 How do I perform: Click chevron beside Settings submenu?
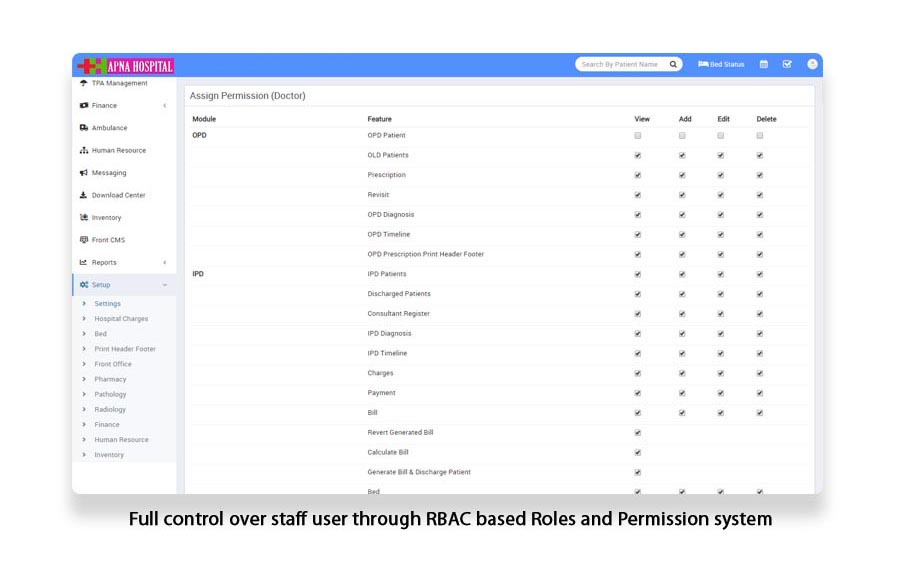84,303
